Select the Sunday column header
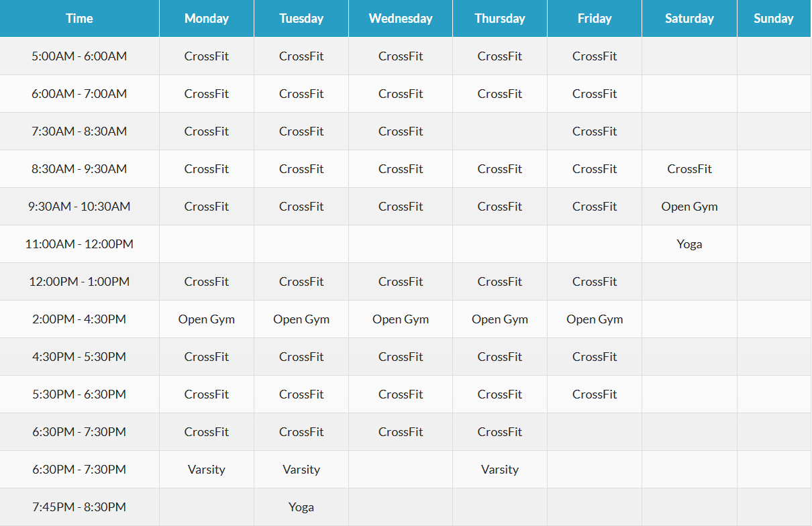Image resolution: width=812 pixels, height=526 pixels. point(773,19)
